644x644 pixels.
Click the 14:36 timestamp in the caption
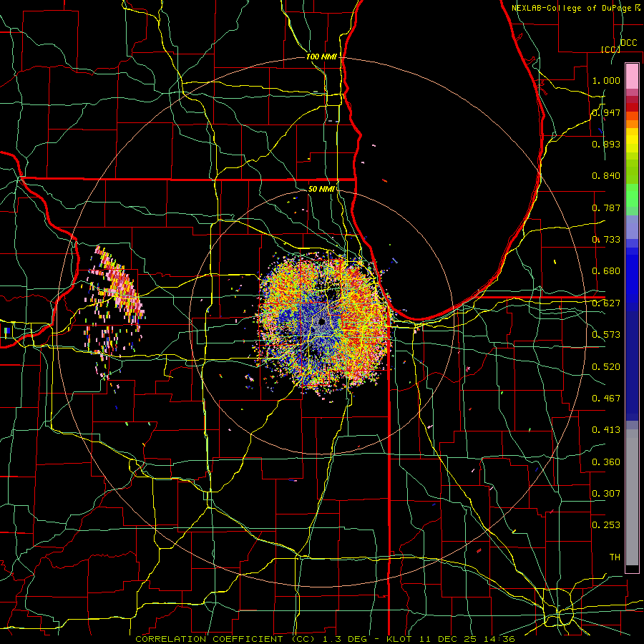pyautogui.click(x=500, y=639)
